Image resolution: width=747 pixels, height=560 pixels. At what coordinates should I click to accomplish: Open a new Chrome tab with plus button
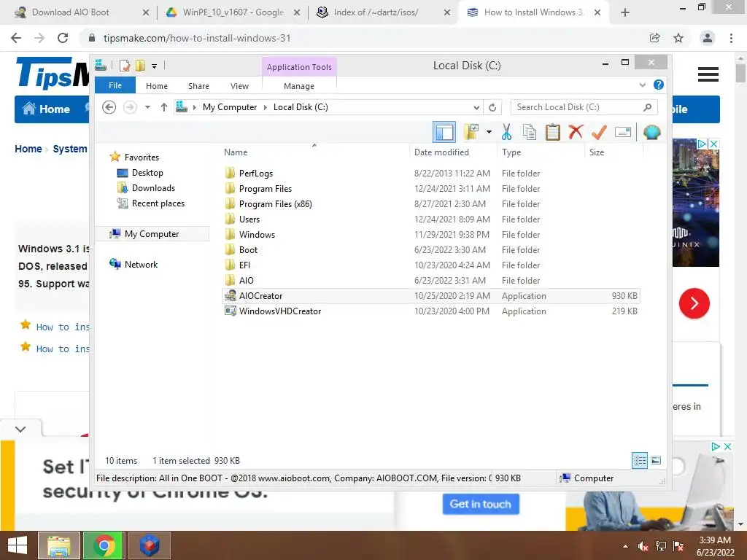625,13
